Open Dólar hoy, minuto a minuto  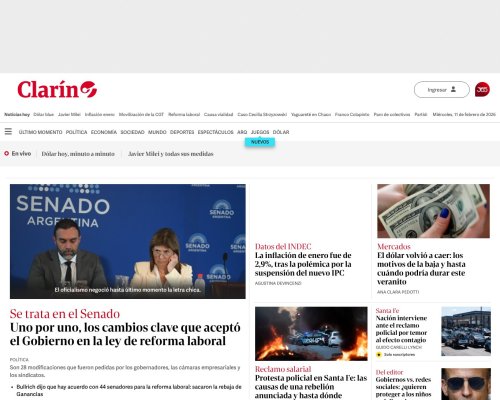(78, 154)
